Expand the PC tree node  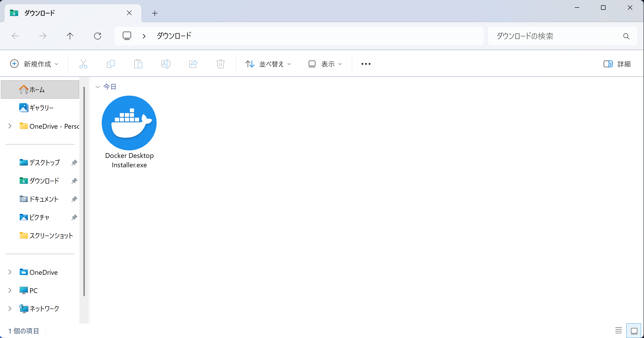click(10, 290)
